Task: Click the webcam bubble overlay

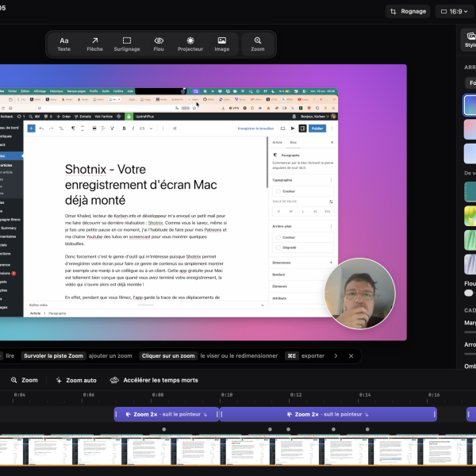Action: pos(359,294)
